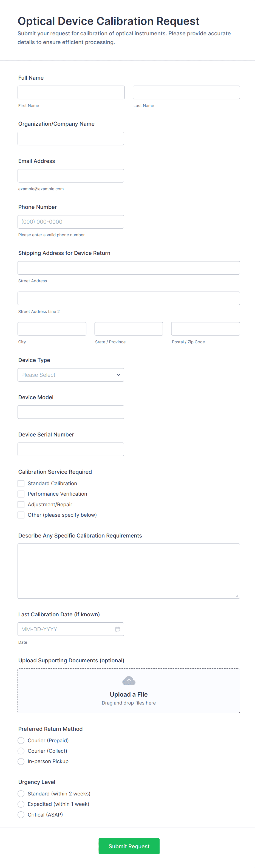This screenshot has height=868, width=255.
Task: Tick the Adjustment/Repair checkbox
Action: tap(21, 504)
